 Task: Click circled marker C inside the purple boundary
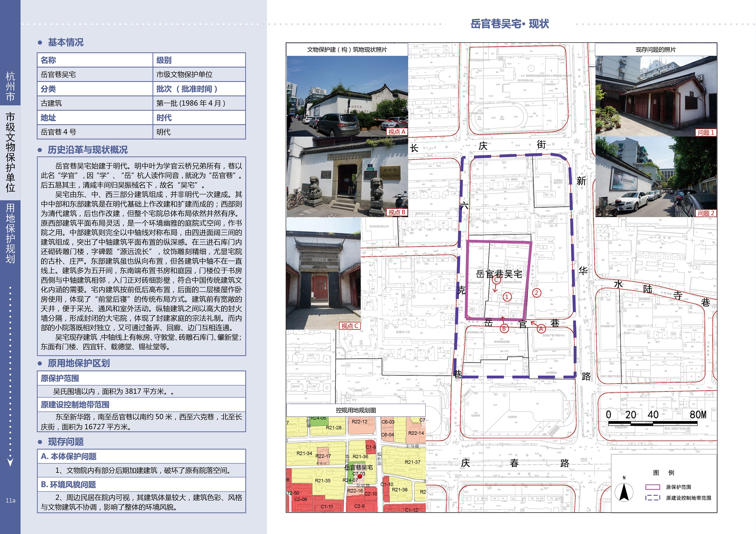tap(497, 280)
